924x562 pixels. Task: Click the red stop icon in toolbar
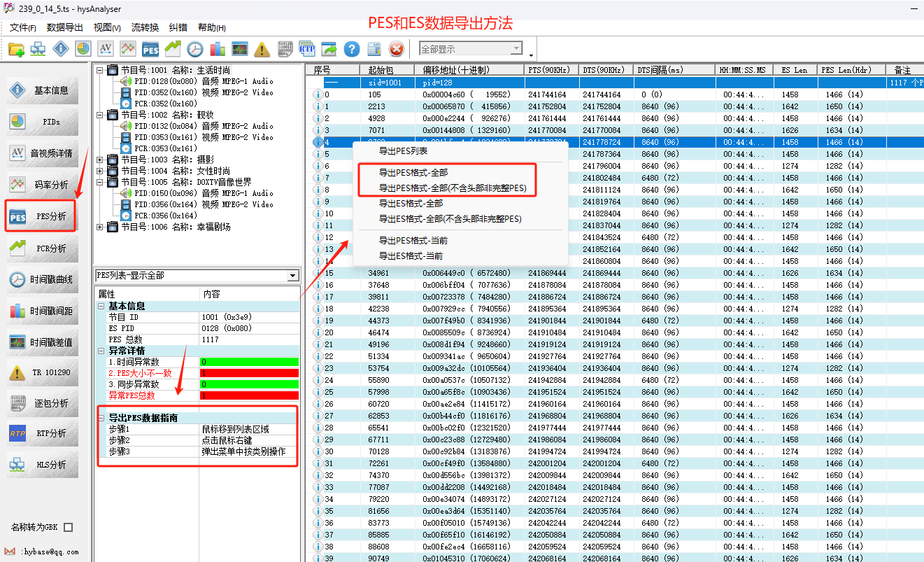click(397, 49)
